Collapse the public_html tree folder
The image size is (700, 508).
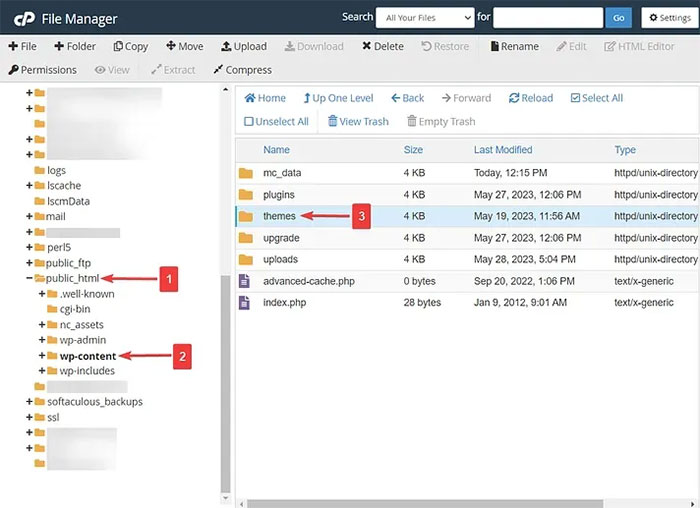tap(29, 279)
